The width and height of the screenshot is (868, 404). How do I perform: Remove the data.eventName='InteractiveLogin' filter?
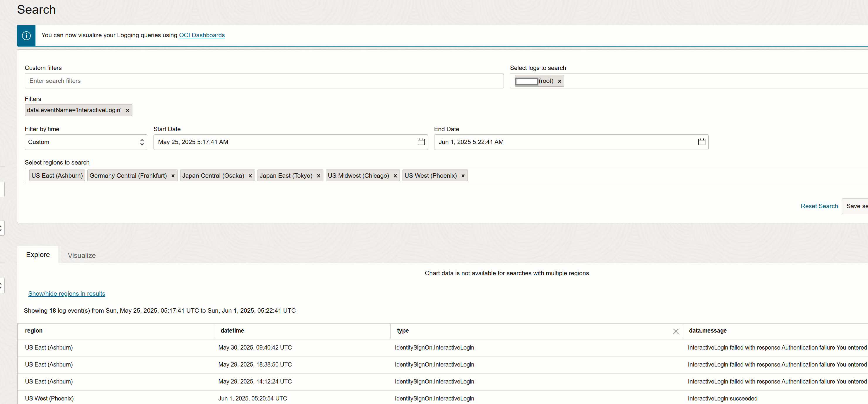(x=127, y=110)
